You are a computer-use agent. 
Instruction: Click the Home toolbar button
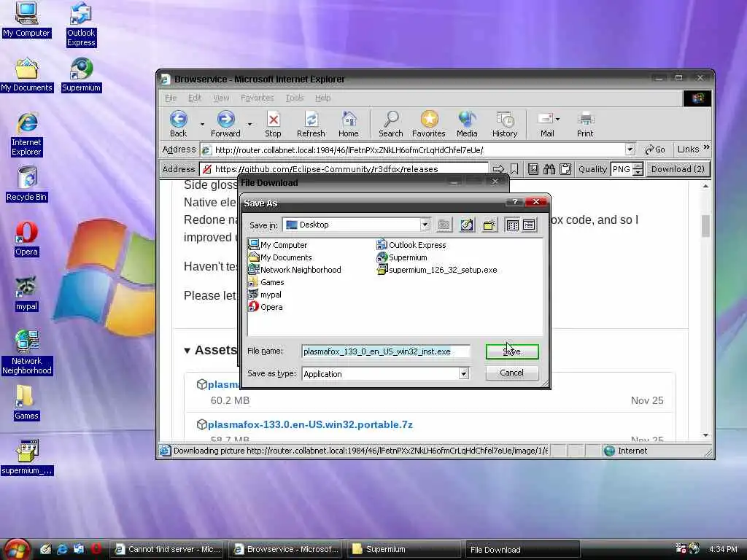(x=349, y=124)
